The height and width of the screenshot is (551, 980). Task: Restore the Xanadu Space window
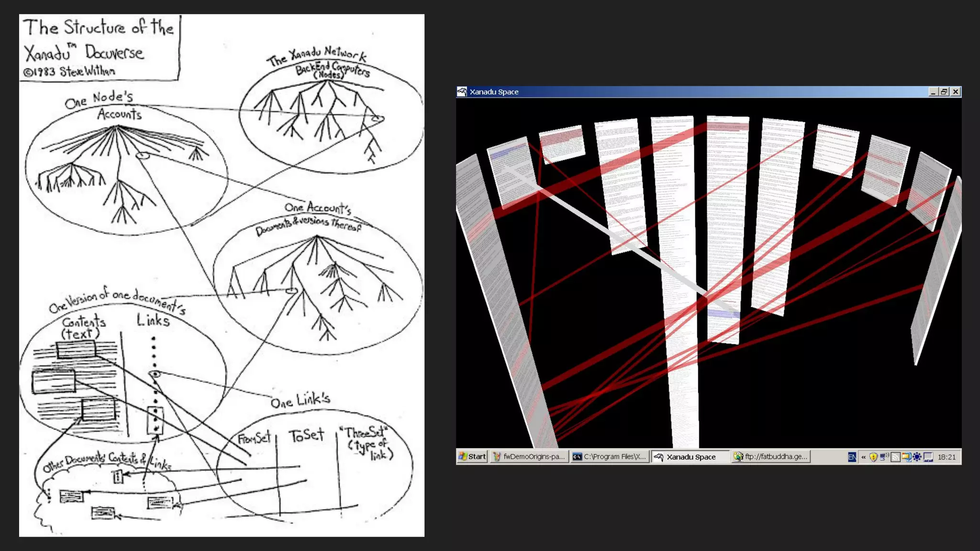tap(944, 92)
